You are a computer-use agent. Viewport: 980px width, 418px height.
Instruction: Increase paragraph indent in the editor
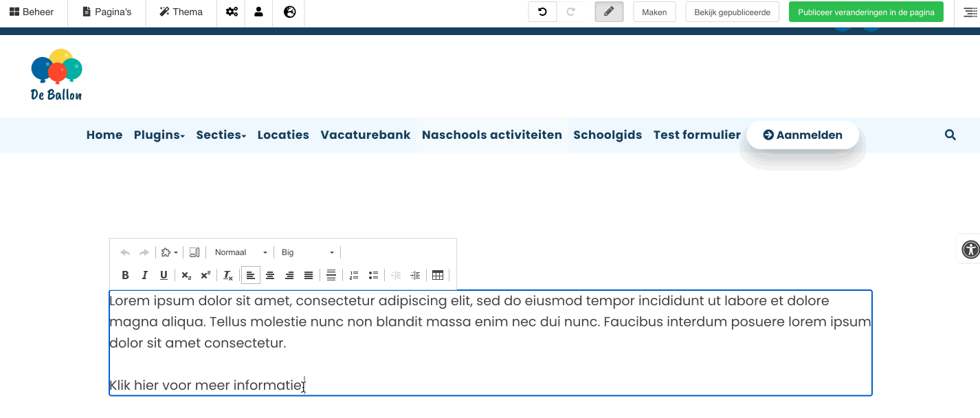415,275
